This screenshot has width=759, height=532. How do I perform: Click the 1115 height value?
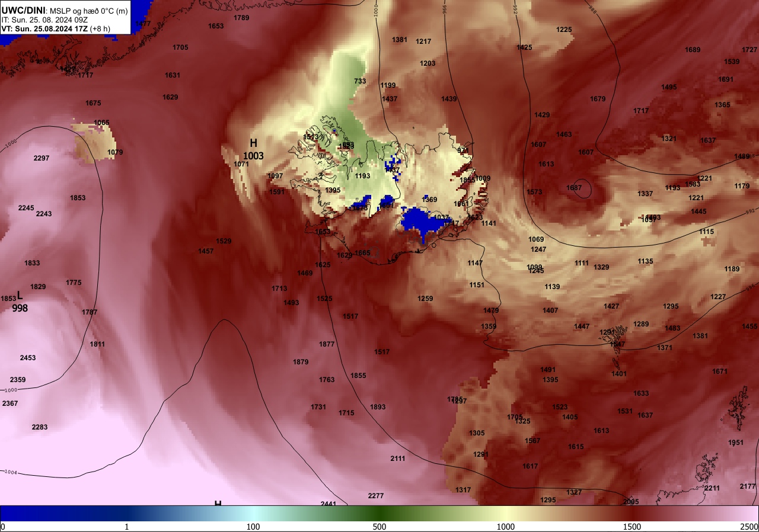click(706, 232)
